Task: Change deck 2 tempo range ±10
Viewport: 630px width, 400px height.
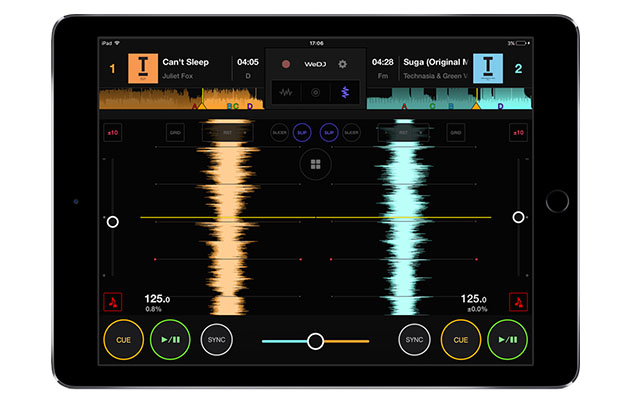Action: pyautogui.click(x=518, y=132)
